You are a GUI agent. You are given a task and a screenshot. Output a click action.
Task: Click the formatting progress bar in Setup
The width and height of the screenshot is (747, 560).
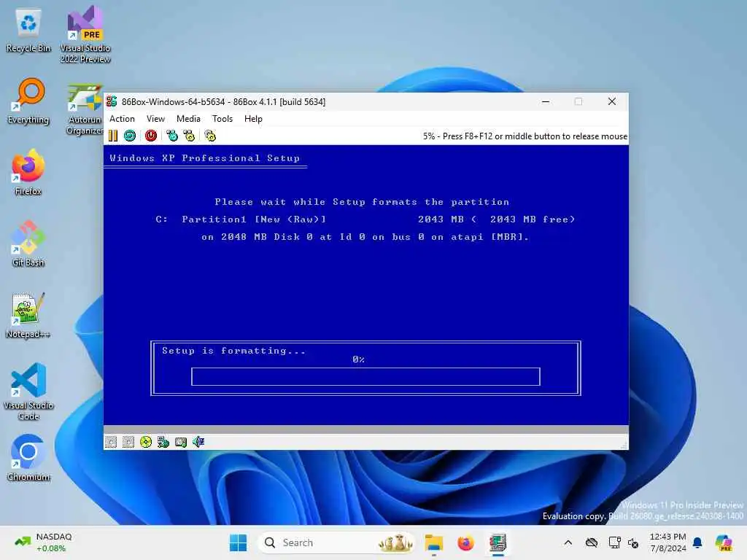pyautogui.click(x=365, y=376)
